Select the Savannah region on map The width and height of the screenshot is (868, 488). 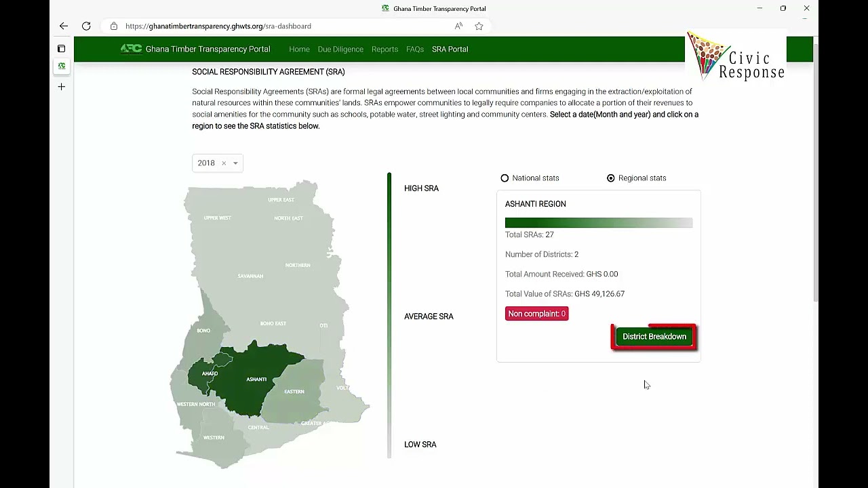(x=250, y=277)
